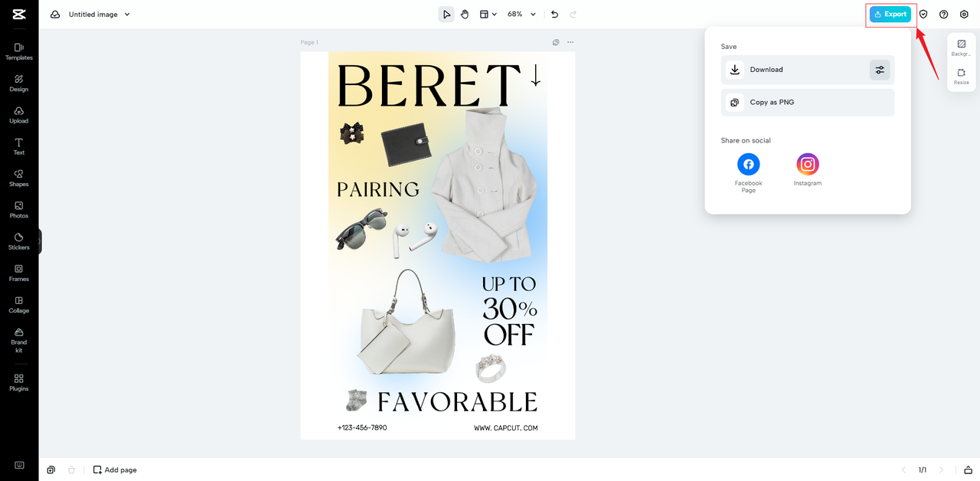Screen dimensions: 980x481
Task: Duplicate Page 1 using copy icon
Action: pyautogui.click(x=556, y=43)
